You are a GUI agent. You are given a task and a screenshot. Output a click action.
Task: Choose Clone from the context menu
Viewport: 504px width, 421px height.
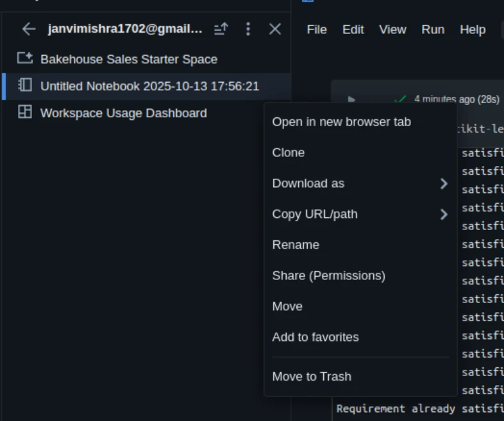pos(288,153)
